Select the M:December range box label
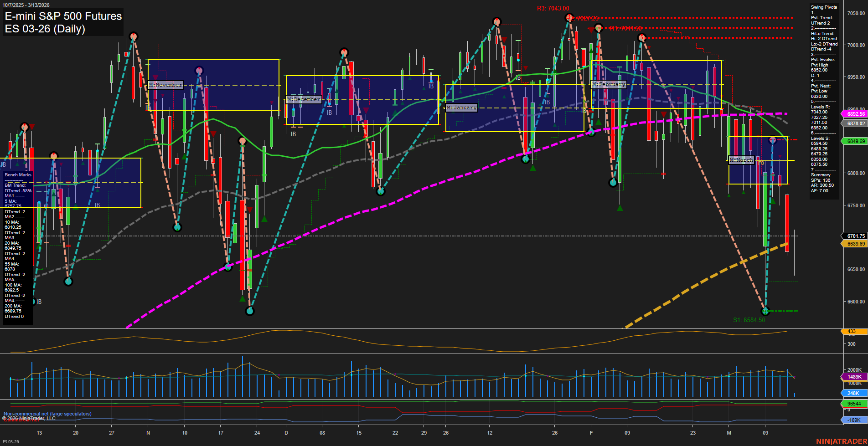This screenshot has width=868, height=446. tap(303, 99)
